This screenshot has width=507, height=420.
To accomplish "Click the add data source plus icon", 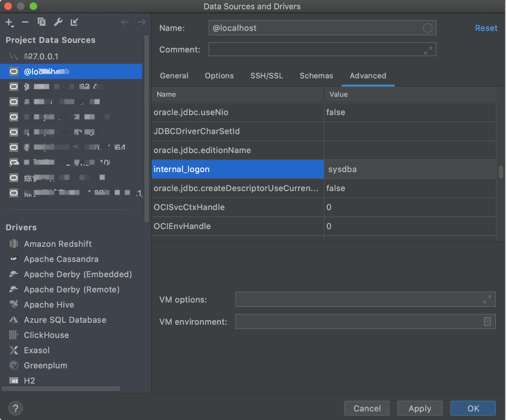I will click(x=9, y=22).
